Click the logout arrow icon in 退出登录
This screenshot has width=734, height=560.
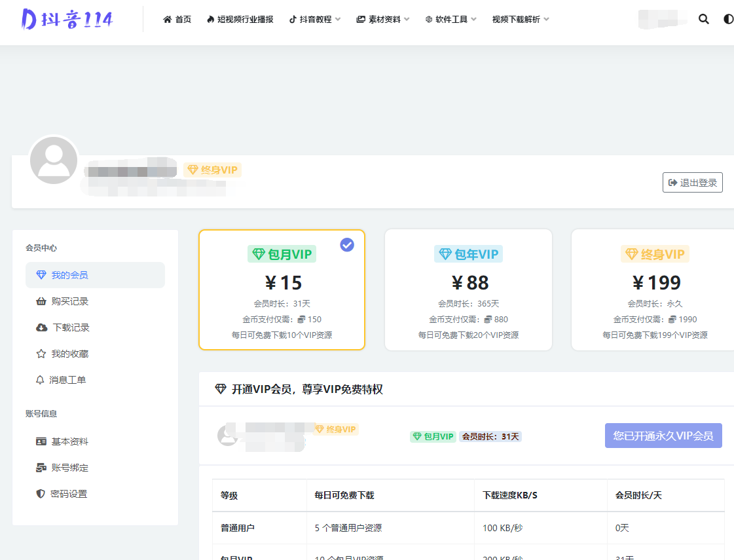pyautogui.click(x=672, y=183)
